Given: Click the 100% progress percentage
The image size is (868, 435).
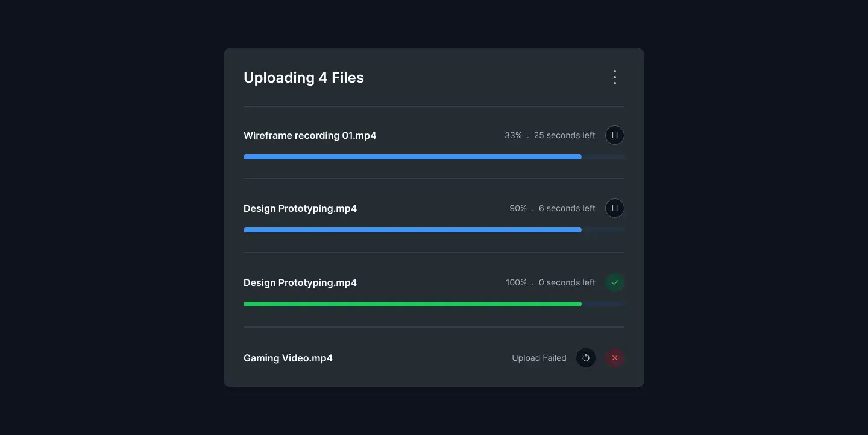Looking at the screenshot, I should coord(516,282).
